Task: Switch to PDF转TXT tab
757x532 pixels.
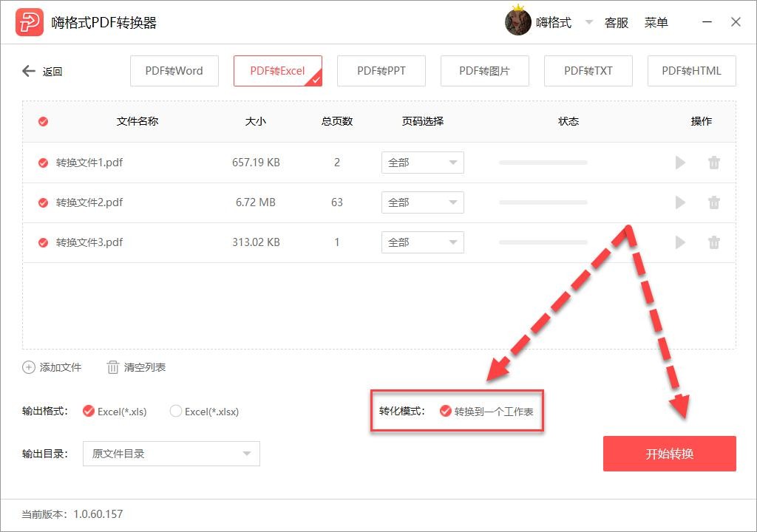Action: pyautogui.click(x=588, y=71)
